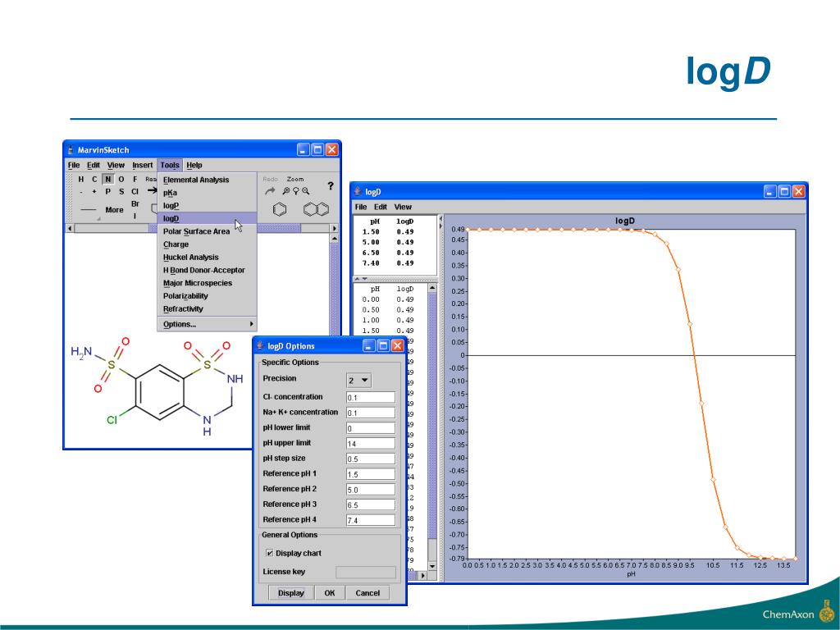Open the More atoms button

[x=114, y=210]
